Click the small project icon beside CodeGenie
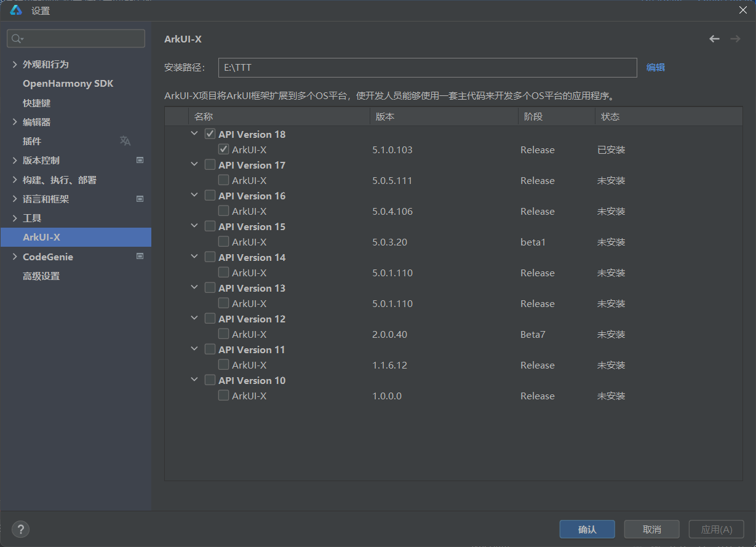Image resolution: width=756 pixels, height=547 pixels. click(140, 257)
